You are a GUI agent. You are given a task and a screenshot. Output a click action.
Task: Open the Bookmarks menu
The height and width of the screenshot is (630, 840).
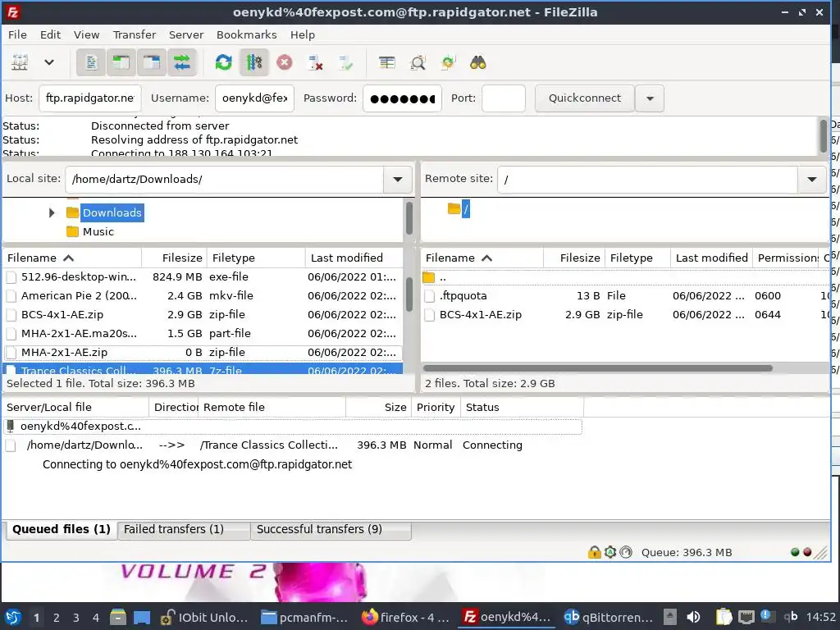pyautogui.click(x=246, y=34)
